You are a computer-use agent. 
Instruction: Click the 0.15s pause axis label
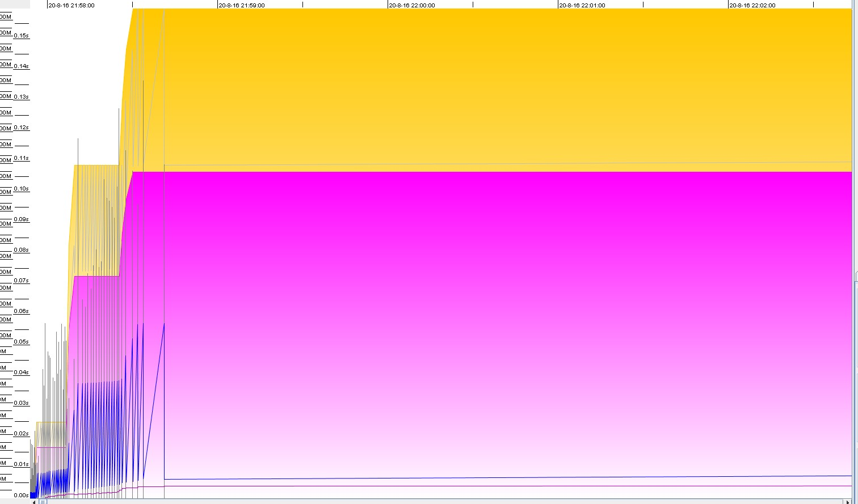click(x=22, y=35)
